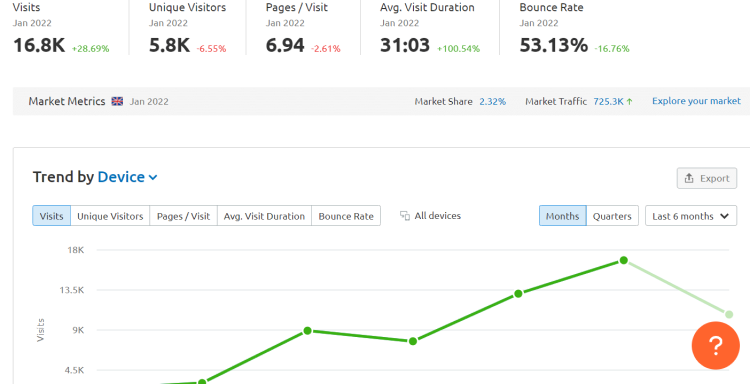
Task: Select the faded last data point on chart
Action: click(729, 314)
